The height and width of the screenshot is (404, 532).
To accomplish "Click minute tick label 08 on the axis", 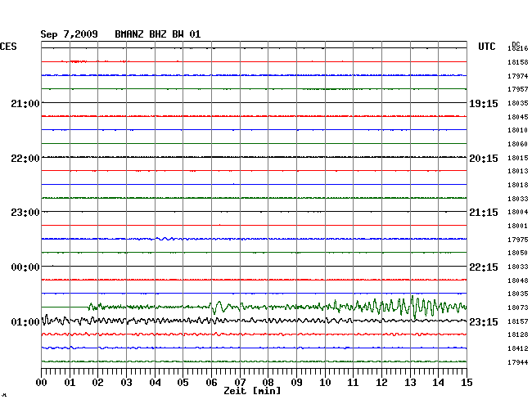I will click(268, 383).
